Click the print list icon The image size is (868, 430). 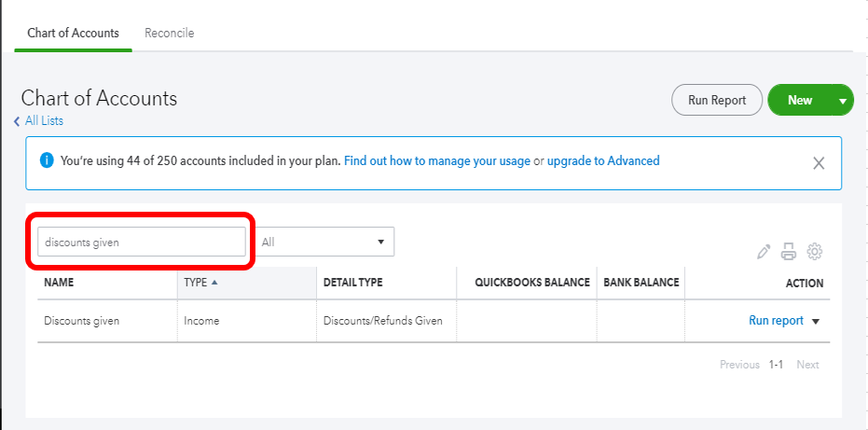click(789, 251)
